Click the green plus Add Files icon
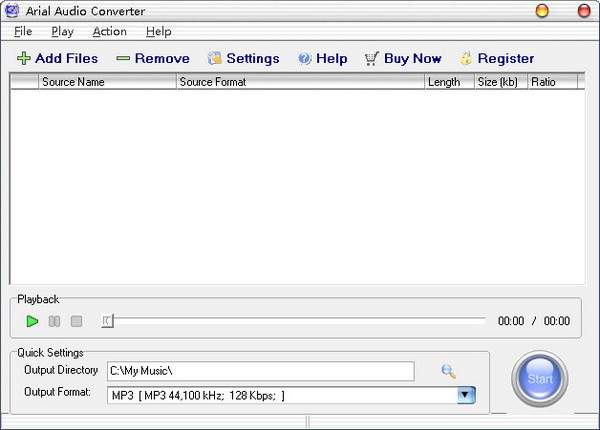This screenshot has height=430, width=600. (24, 58)
